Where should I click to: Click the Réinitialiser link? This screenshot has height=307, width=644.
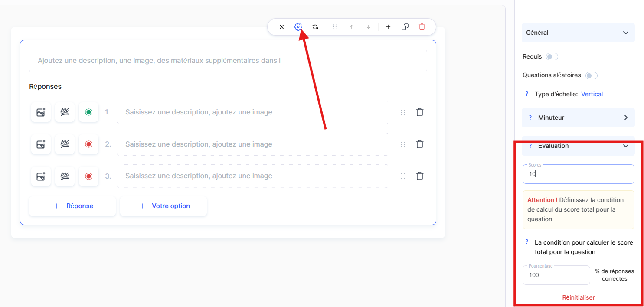(579, 297)
